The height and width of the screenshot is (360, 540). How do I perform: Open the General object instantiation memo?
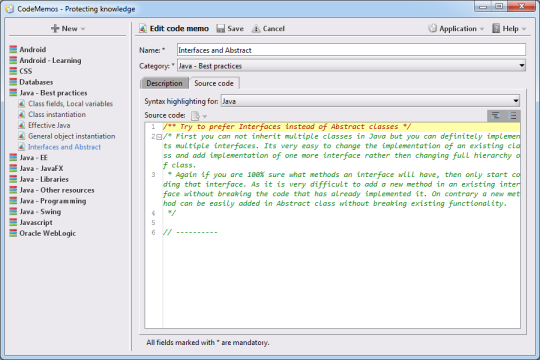72,136
